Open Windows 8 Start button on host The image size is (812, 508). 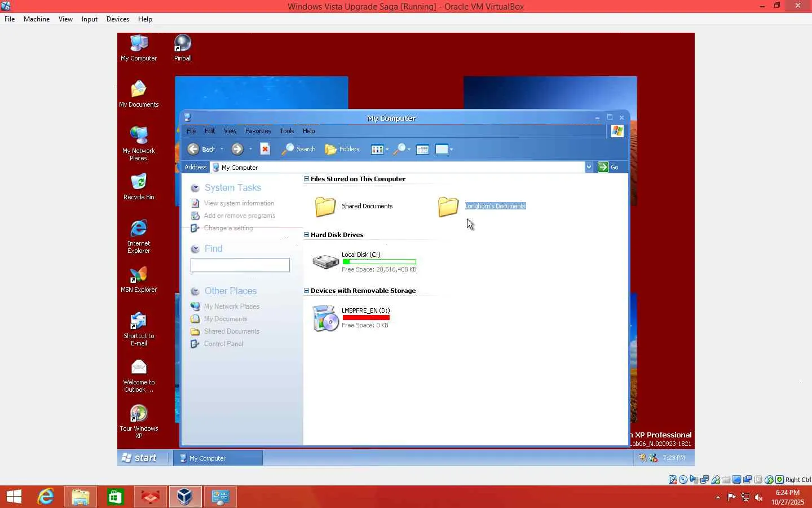(x=14, y=497)
